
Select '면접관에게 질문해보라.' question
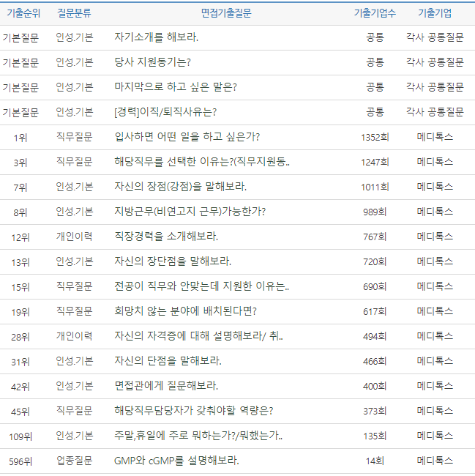pyautogui.click(x=167, y=386)
